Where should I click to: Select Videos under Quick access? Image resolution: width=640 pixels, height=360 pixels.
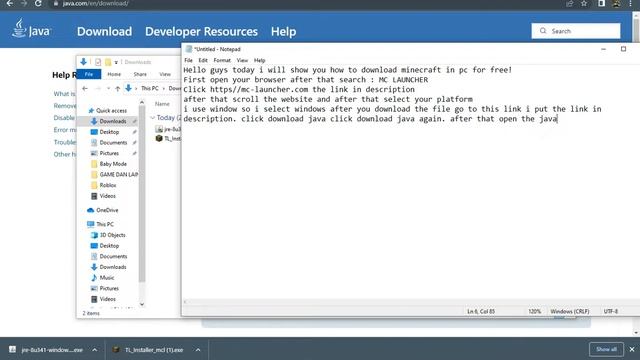[107, 196]
